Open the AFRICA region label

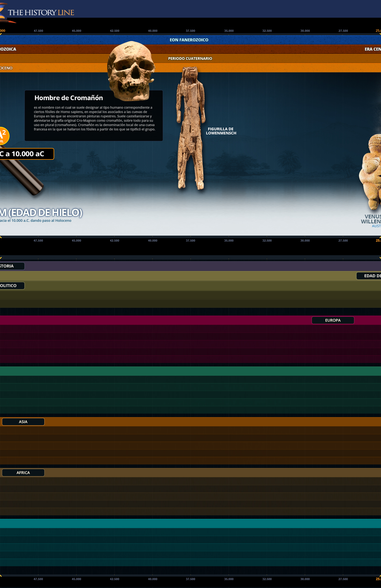point(23,473)
